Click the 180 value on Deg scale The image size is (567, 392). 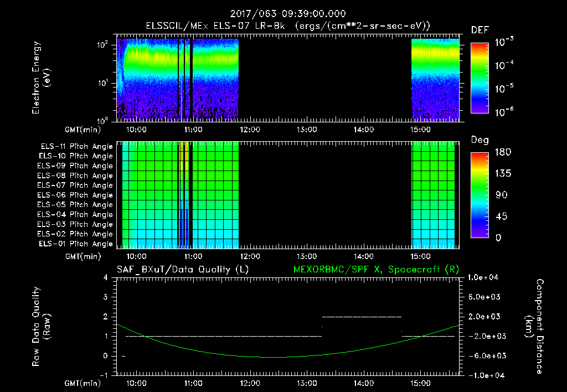(x=503, y=152)
